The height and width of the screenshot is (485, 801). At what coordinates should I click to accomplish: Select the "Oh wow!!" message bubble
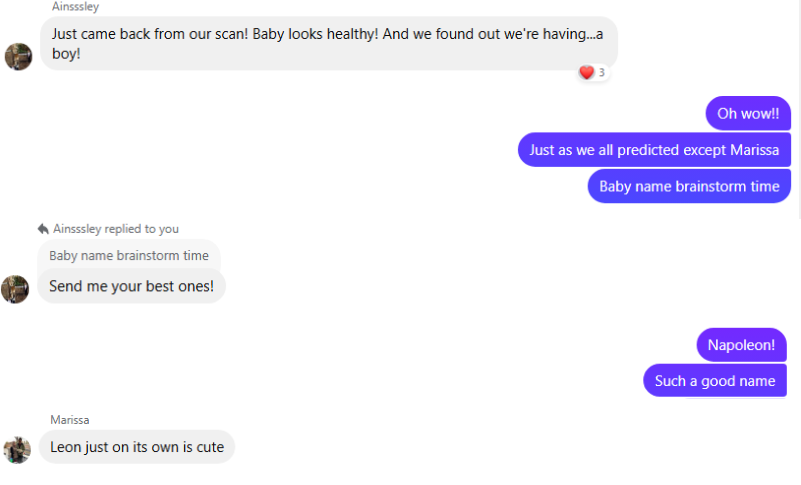pyautogui.click(x=748, y=113)
